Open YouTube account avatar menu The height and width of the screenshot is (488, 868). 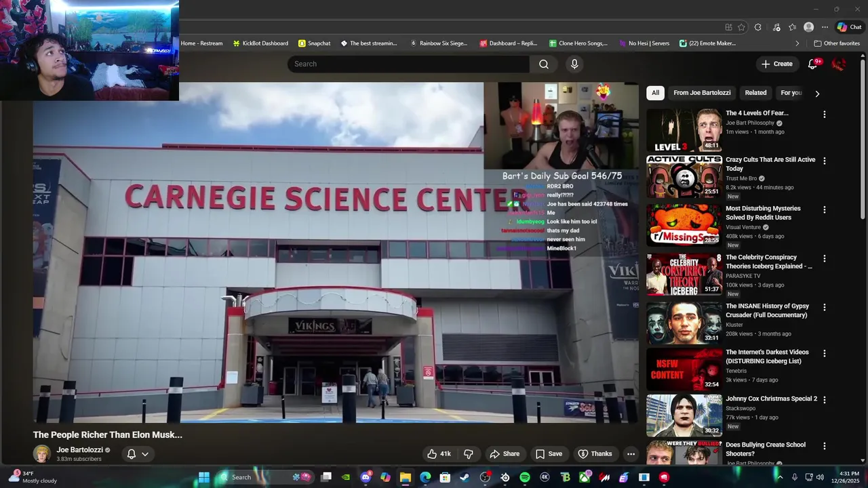coord(839,64)
